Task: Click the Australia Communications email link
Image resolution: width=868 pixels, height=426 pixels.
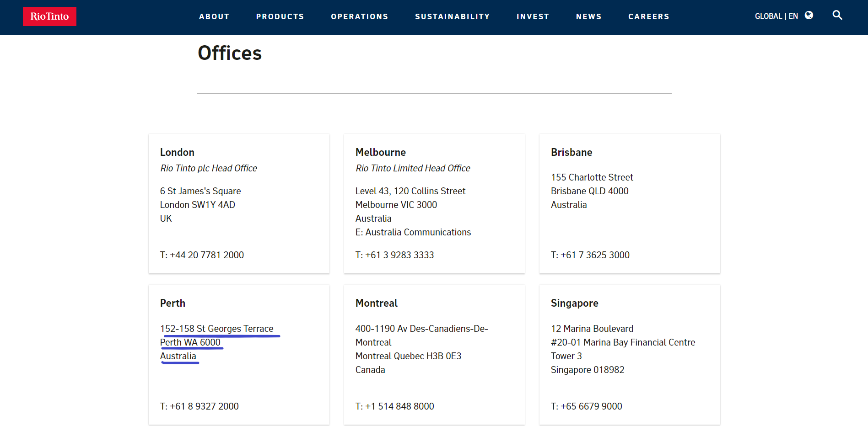Action: [418, 232]
